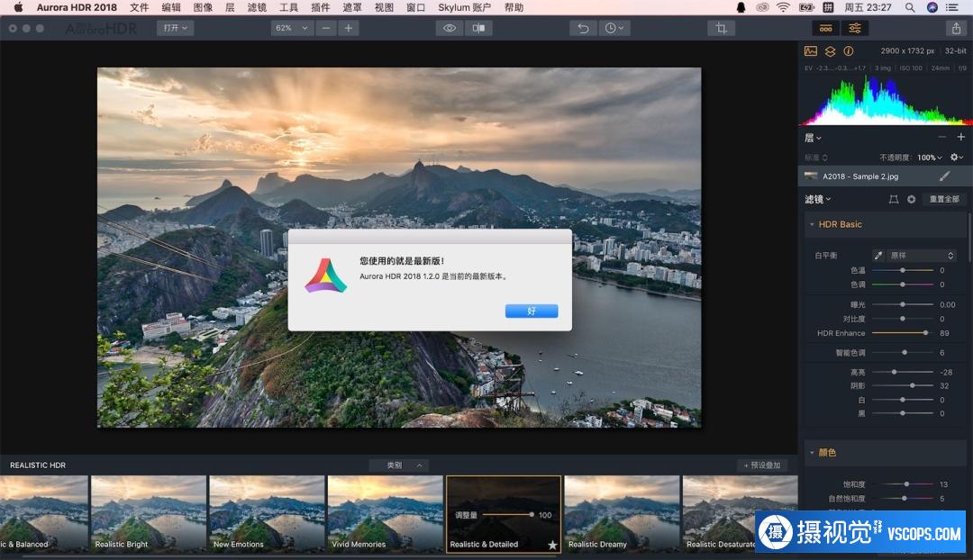Click the share/export icon

click(956, 28)
